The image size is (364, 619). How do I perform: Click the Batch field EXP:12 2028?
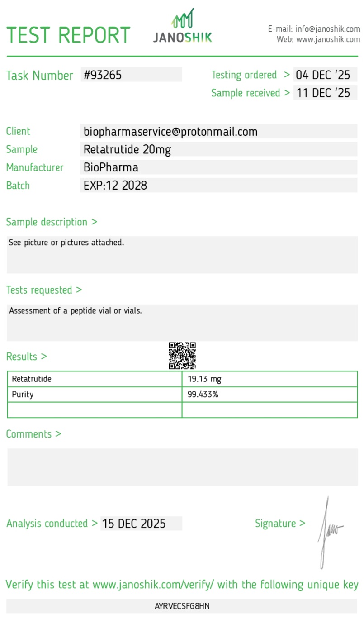tap(218, 186)
